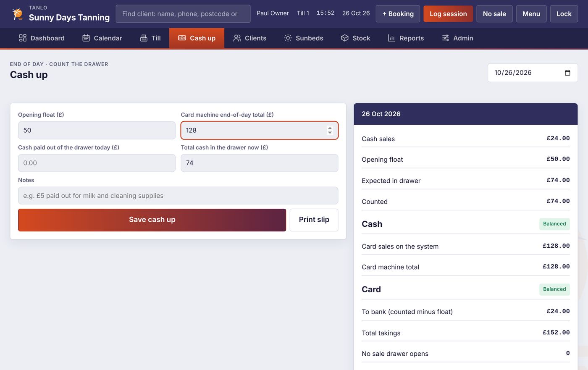This screenshot has width=588, height=370.
Task: Decrease card machine total with down arrow
Action: click(x=330, y=133)
